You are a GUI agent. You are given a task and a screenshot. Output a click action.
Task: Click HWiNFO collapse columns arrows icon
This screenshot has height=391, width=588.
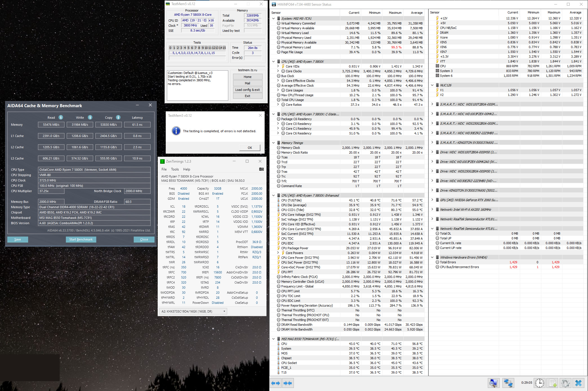[288, 383]
